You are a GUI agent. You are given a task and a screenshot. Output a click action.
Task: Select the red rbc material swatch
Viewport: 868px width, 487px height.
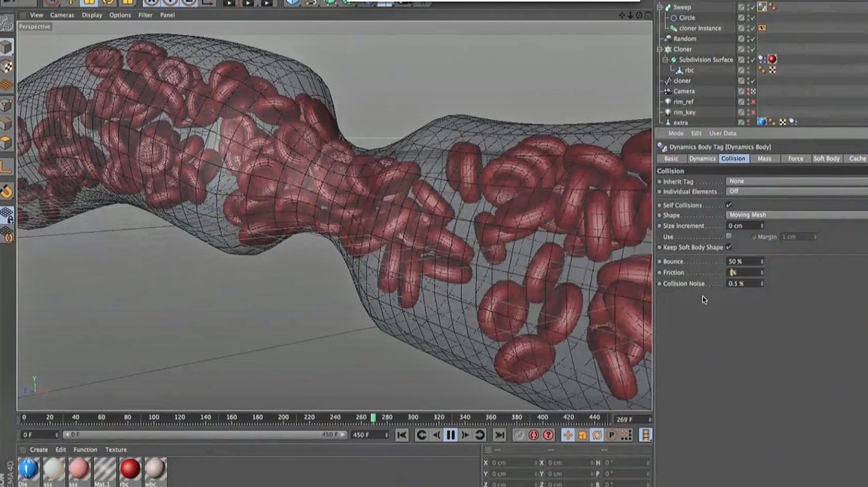130,469
